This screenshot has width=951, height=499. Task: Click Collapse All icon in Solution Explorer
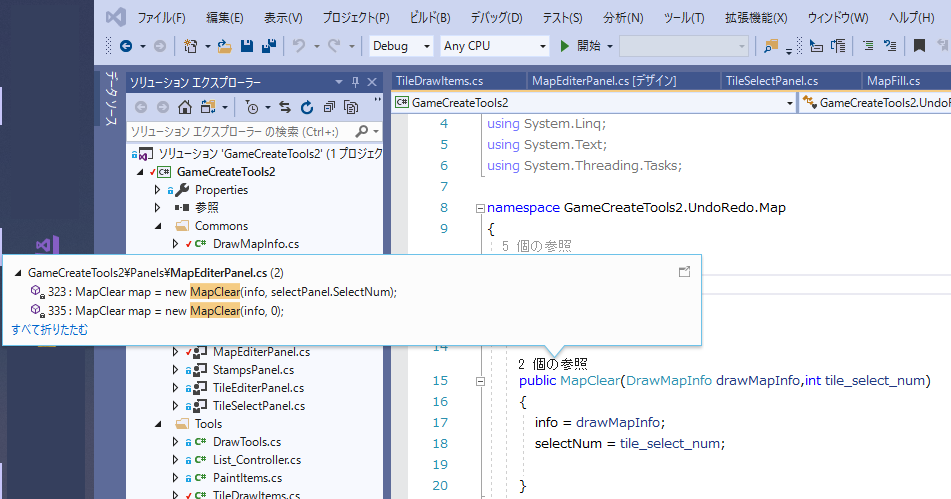pos(328,107)
